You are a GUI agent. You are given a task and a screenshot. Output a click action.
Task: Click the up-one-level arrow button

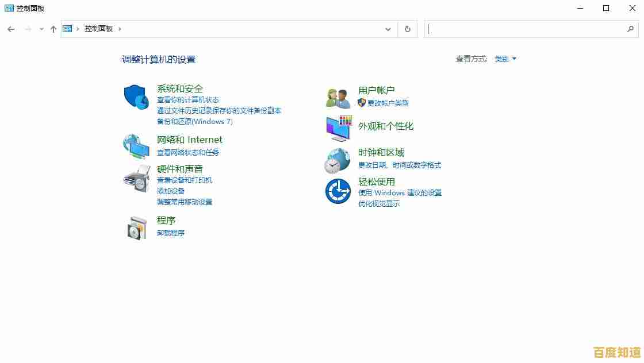53,29
